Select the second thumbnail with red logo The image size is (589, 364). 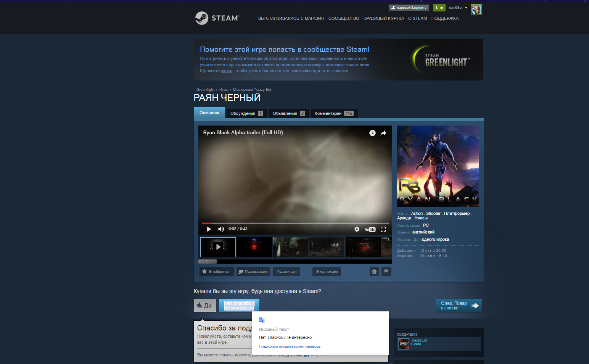[x=254, y=247]
